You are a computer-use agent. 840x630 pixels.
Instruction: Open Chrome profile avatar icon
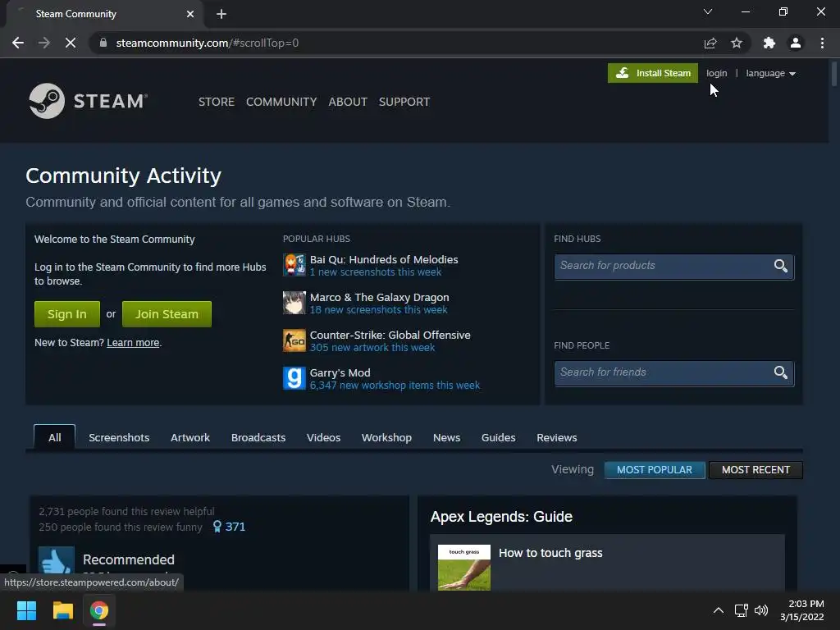tap(796, 43)
